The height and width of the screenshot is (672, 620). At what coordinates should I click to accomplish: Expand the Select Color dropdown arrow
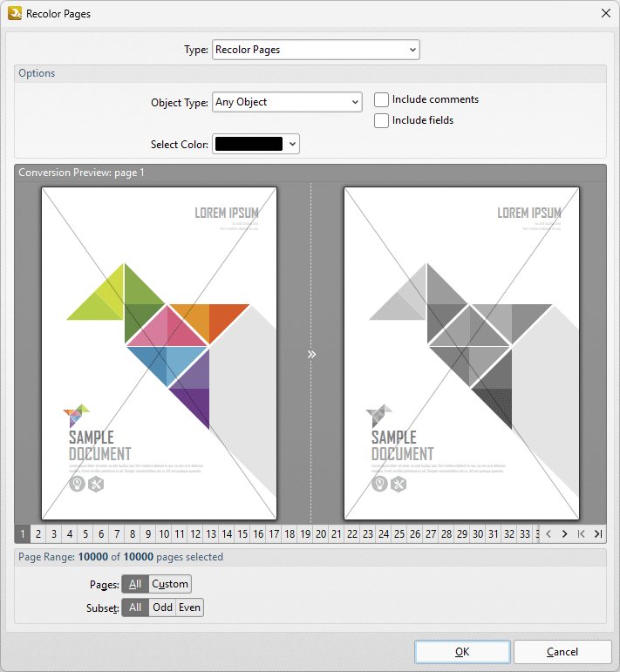tap(292, 144)
